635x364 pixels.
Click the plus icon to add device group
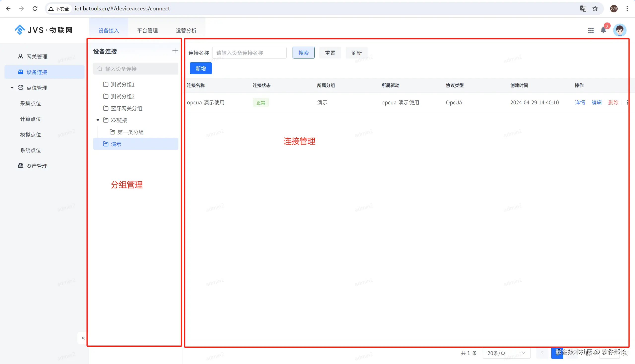(175, 51)
